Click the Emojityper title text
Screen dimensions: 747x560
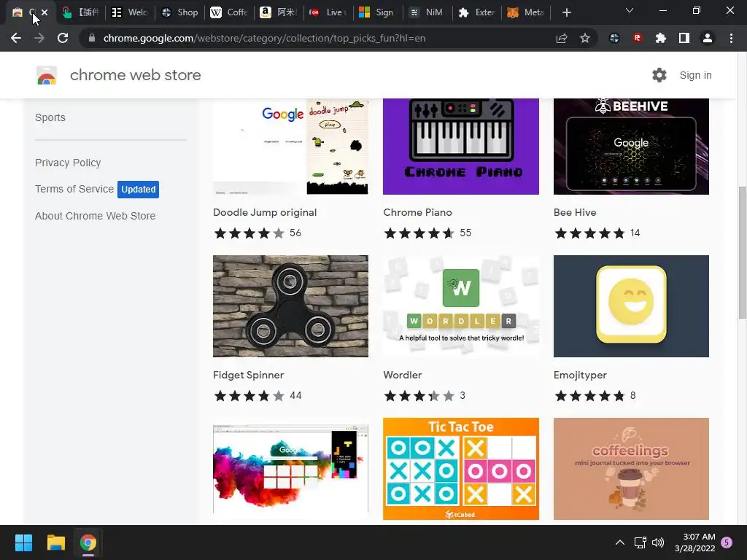pyautogui.click(x=580, y=376)
